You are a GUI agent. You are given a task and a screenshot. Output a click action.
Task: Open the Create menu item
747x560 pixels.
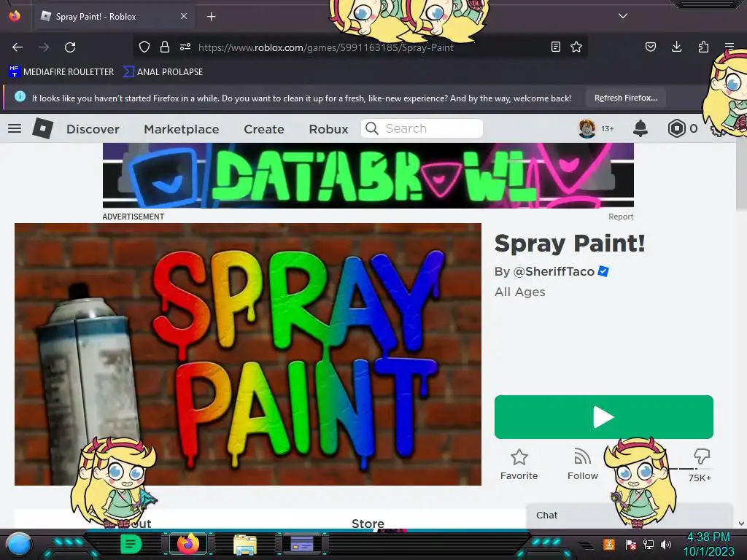point(264,129)
